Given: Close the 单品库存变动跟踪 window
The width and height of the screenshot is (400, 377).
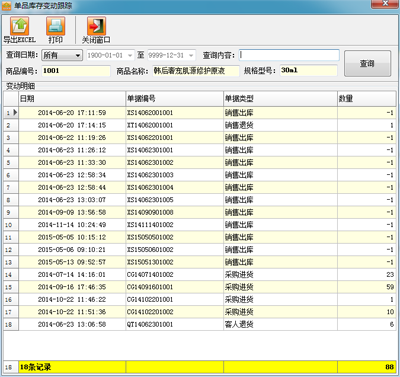Looking at the screenshot, I should click(x=385, y=4).
